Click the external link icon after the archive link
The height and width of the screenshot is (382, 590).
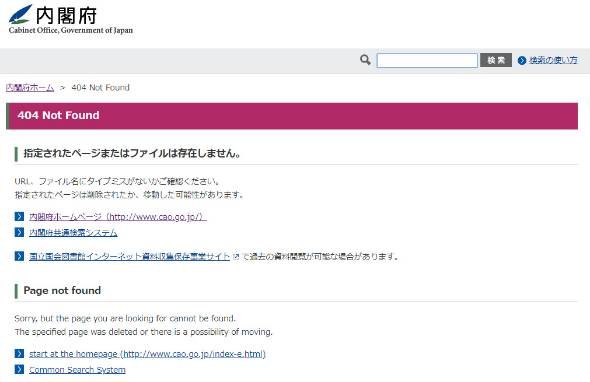pos(236,257)
